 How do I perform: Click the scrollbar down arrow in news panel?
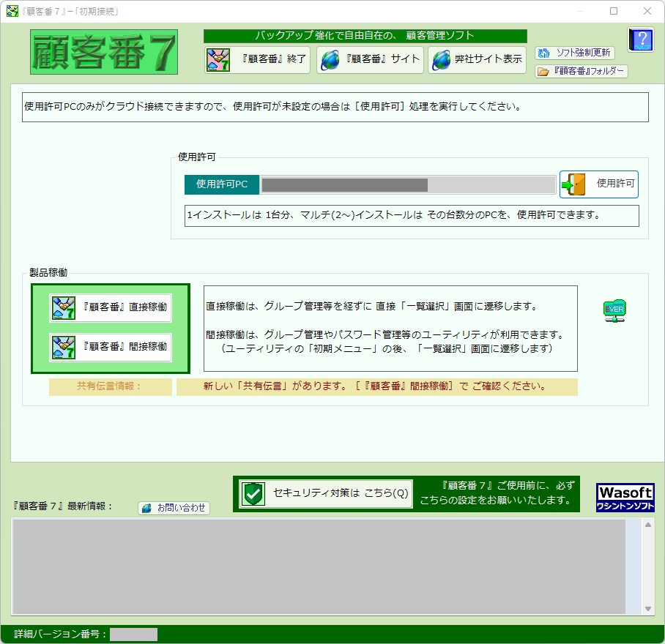click(x=648, y=609)
